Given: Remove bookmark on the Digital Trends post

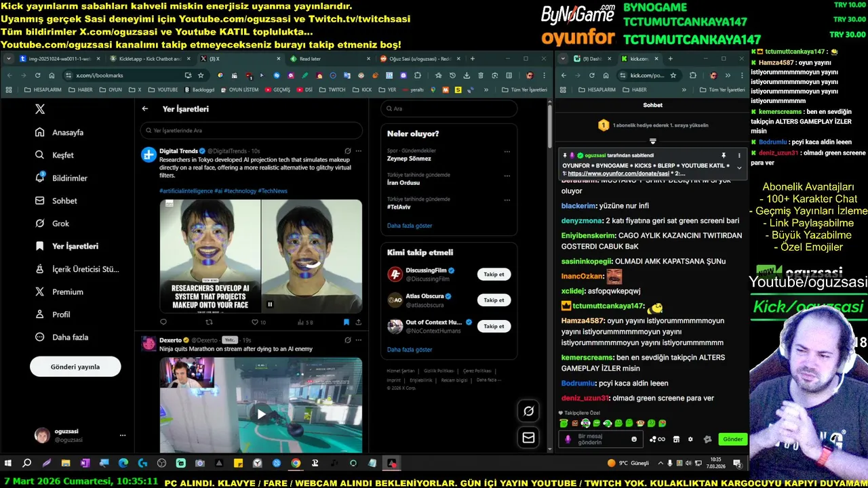Looking at the screenshot, I should point(346,322).
